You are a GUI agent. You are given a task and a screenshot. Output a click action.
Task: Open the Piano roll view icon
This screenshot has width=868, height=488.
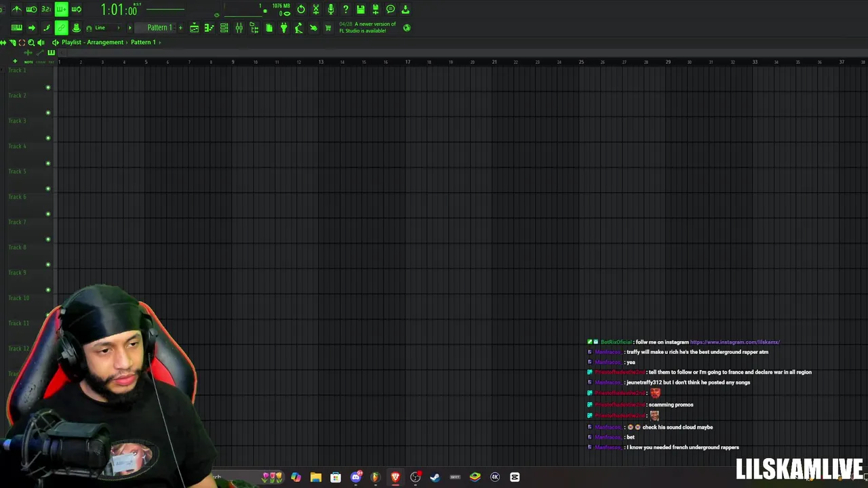[x=209, y=28]
